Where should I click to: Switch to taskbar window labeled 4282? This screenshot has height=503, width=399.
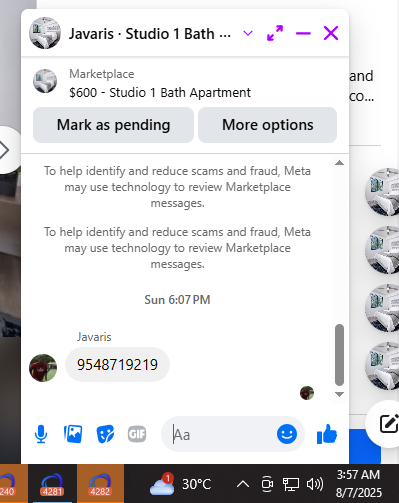(100, 484)
